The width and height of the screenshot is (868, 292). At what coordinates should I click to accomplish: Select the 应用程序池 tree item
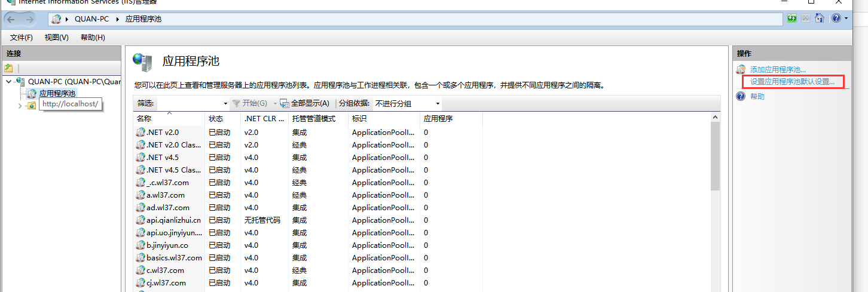(x=57, y=94)
